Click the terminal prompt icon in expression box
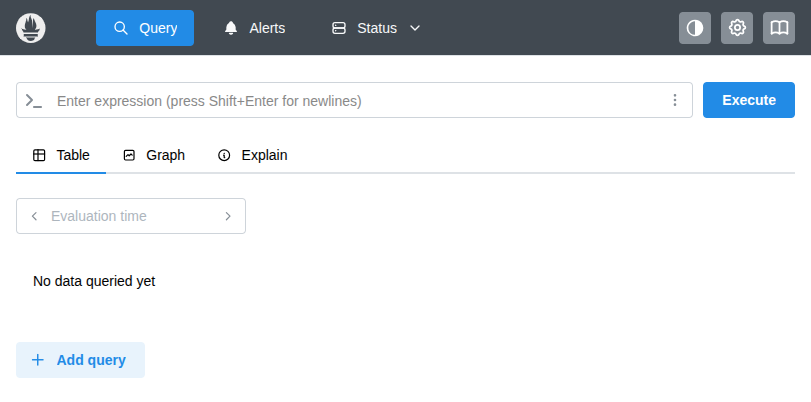 click(x=34, y=100)
